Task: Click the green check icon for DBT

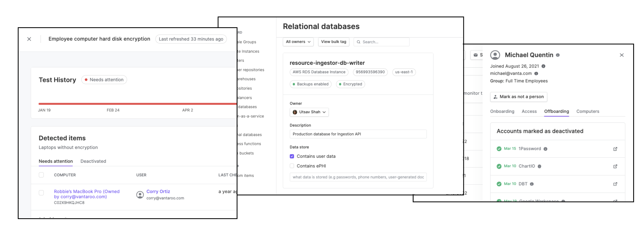Action: point(499,184)
